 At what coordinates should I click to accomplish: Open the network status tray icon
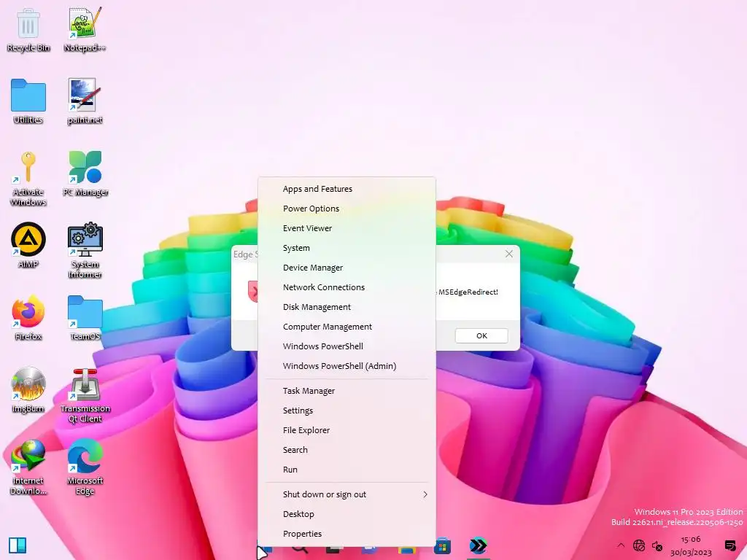[639, 545]
